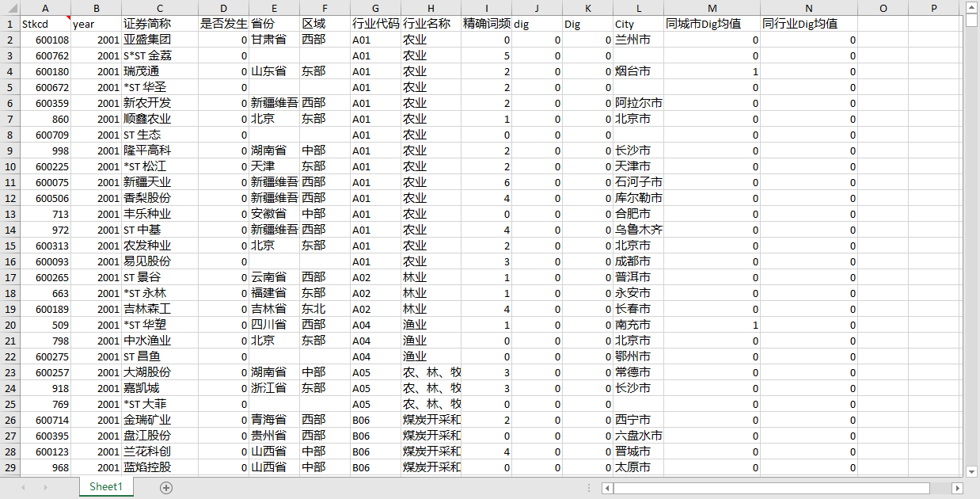Select row 29 header
The height and width of the screenshot is (499, 980).
point(9,467)
